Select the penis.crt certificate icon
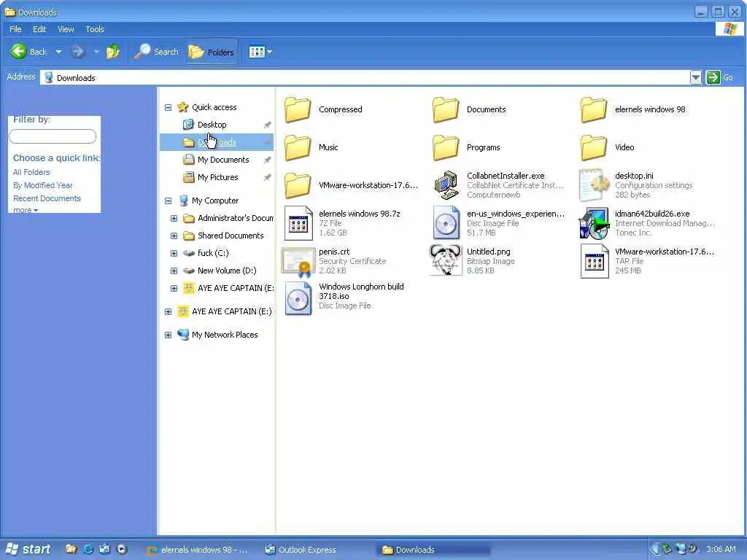The width and height of the screenshot is (747, 560). pos(298,262)
